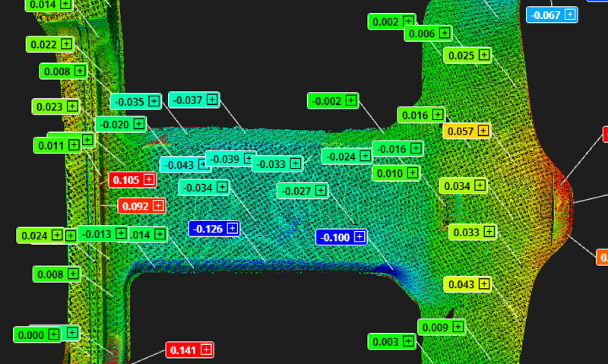Screen dimensions: 608x364
Task: Expand the 0.011 label plus icon
Action: point(74,145)
